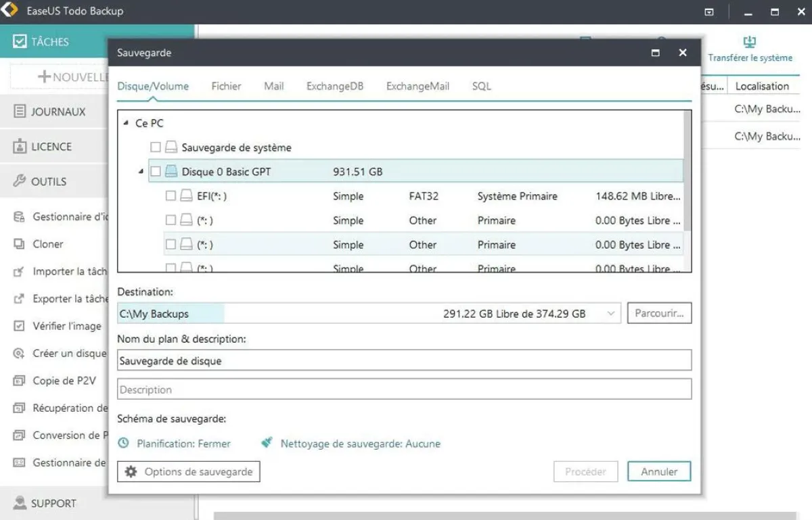The width and height of the screenshot is (812, 520).
Task: Click the gear icon in Options de sauvegarde
Action: coord(131,472)
